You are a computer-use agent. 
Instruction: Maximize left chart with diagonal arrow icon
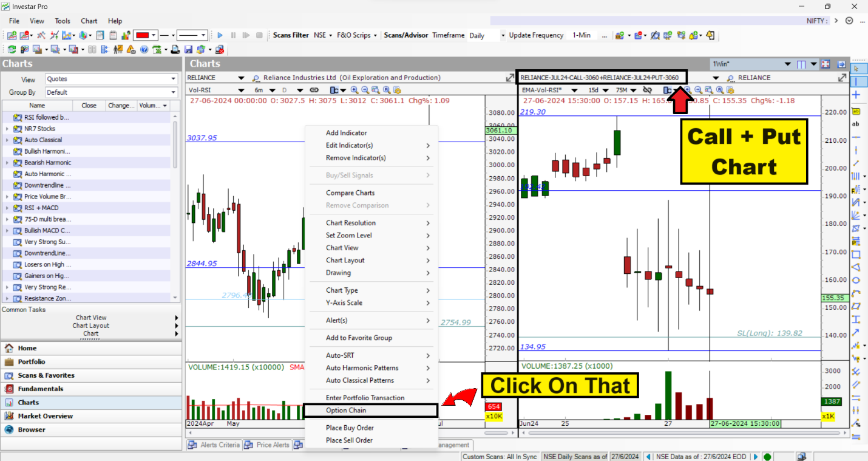(510, 78)
